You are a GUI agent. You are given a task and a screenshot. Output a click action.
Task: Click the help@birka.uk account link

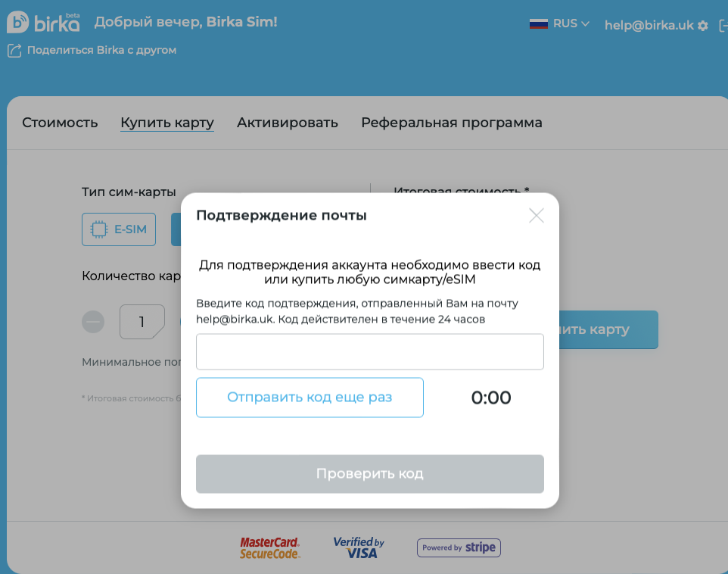(x=649, y=25)
